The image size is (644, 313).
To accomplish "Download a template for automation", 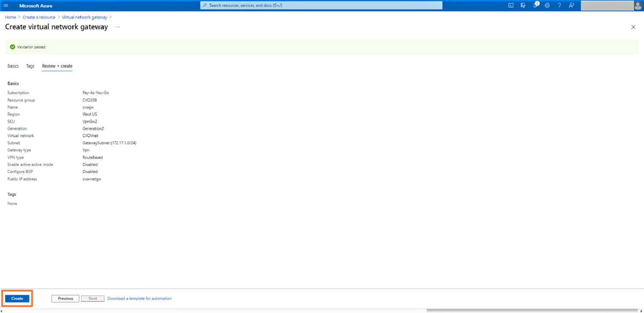I will (140, 298).
